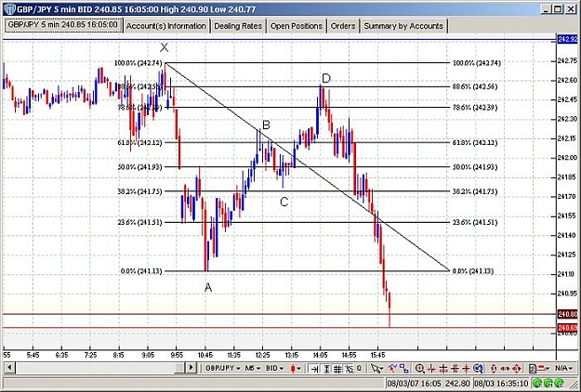Click the 10:45 time axis label

tap(205, 356)
